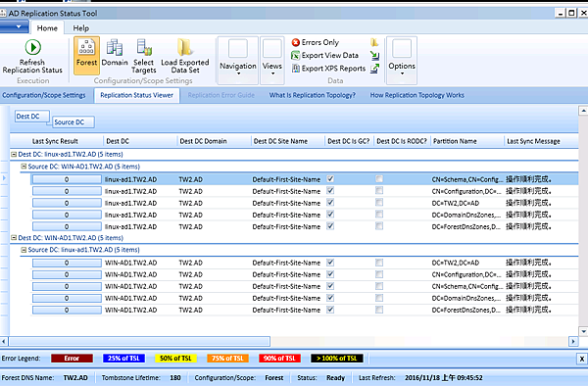Select the Forest scope icon

[x=86, y=55]
